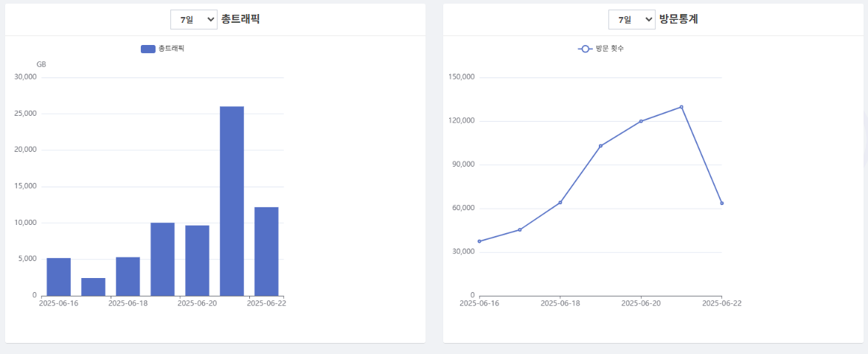
Task: Click the peak point on the visits line
Action: click(x=681, y=107)
